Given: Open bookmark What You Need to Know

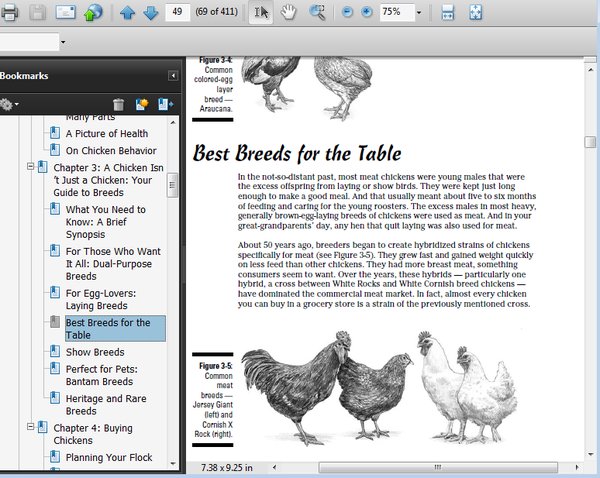Looking at the screenshot, I should (106, 222).
